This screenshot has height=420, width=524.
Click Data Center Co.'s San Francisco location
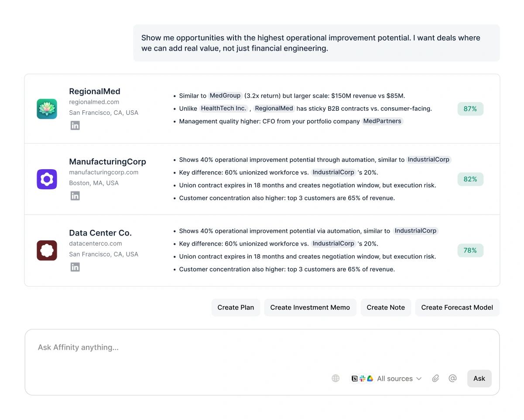point(104,254)
